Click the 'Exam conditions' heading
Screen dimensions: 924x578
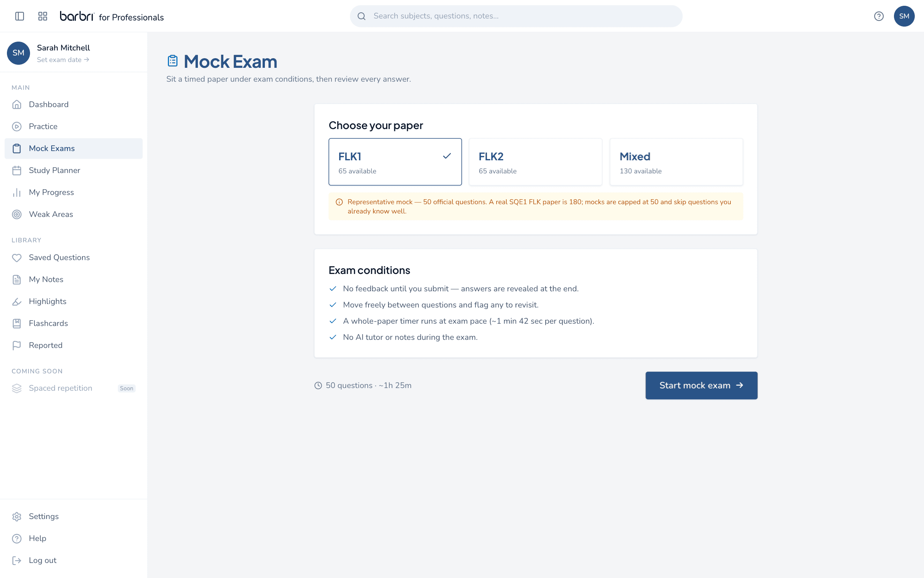click(370, 270)
